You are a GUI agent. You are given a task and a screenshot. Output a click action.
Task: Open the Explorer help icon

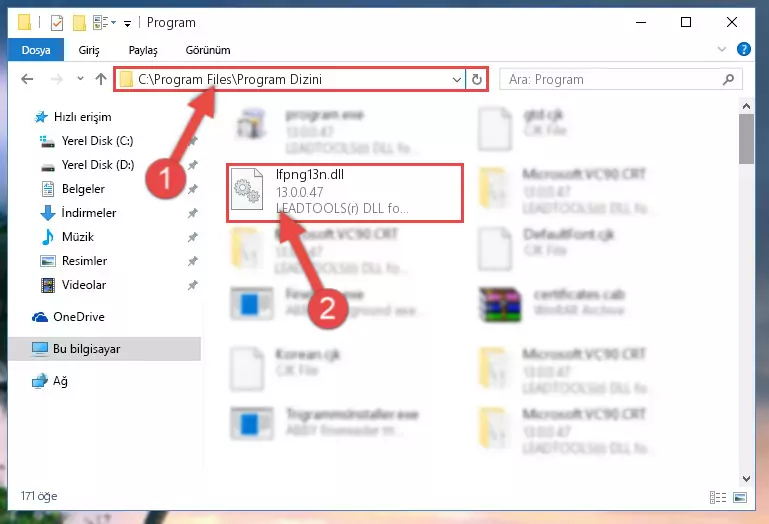click(x=743, y=49)
